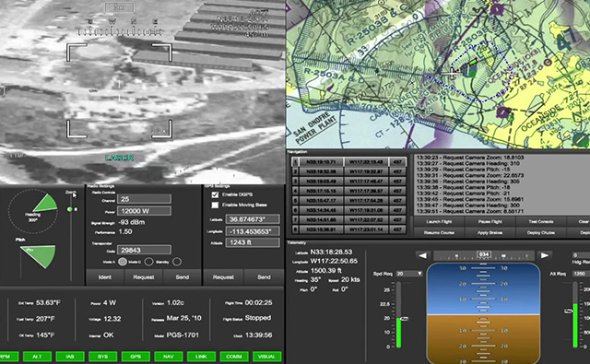This screenshot has height=364, width=590.
Task: Open the Spd Req dropdown
Action: click(409, 274)
